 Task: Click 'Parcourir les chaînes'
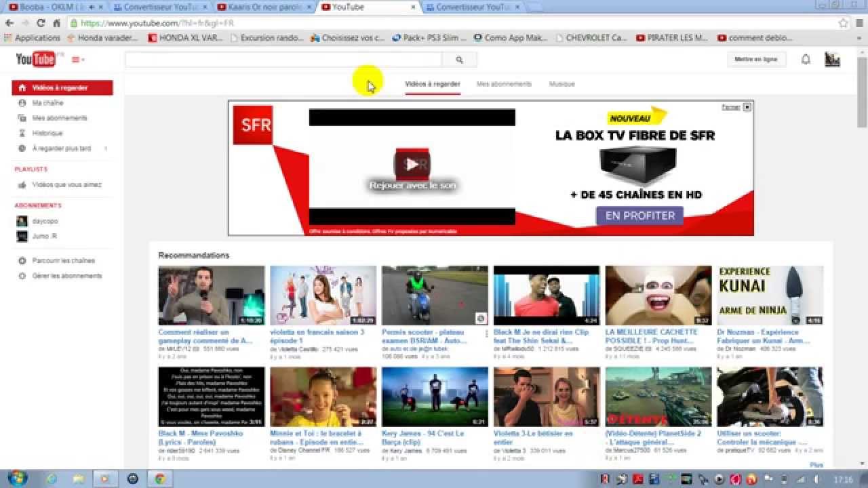tap(64, 260)
